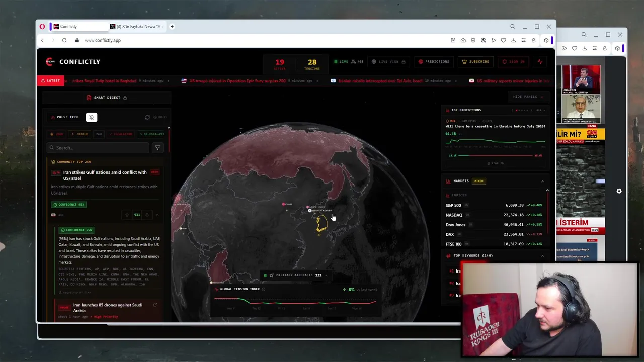
Task: Open Opera snapshot camera icon in front window
Action: [463, 40]
